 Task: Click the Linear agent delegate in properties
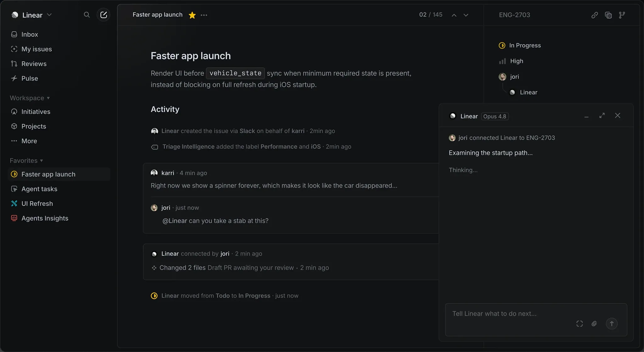click(523, 92)
